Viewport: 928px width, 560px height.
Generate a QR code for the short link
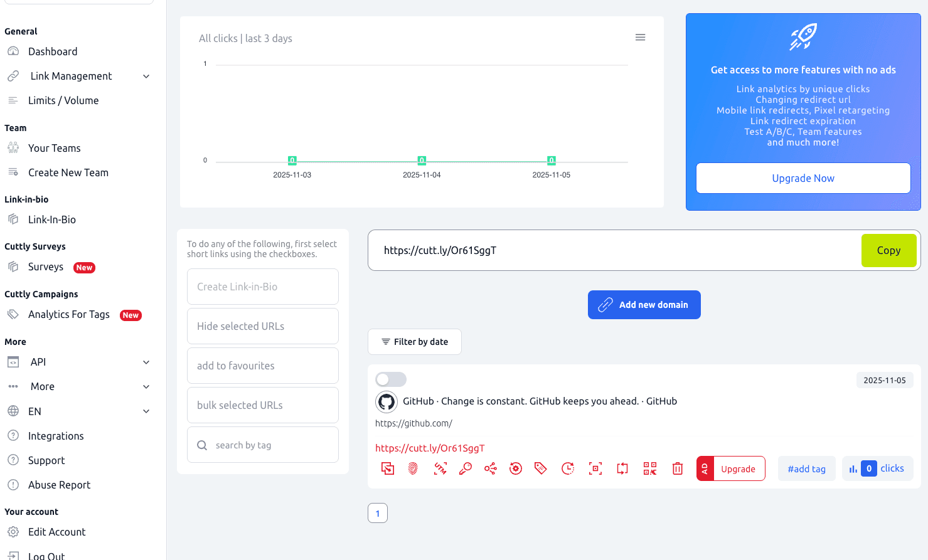649,468
